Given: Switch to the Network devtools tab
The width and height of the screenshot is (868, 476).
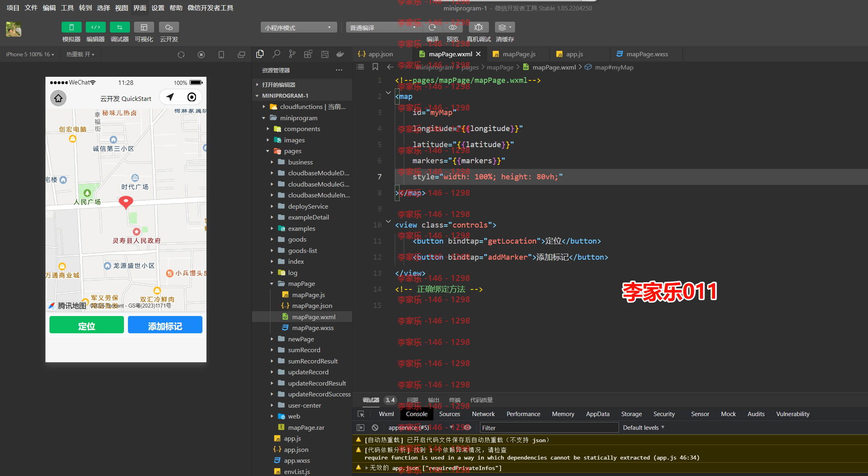Looking at the screenshot, I should [483, 414].
